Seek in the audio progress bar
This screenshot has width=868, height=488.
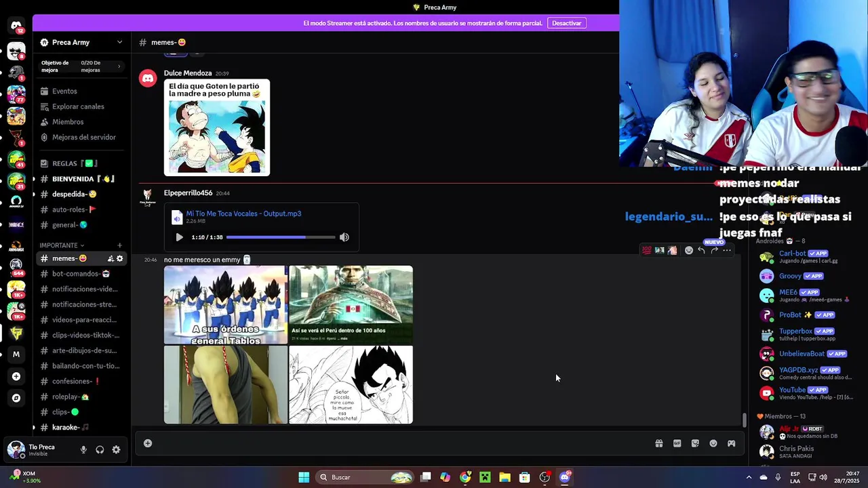[281, 237]
